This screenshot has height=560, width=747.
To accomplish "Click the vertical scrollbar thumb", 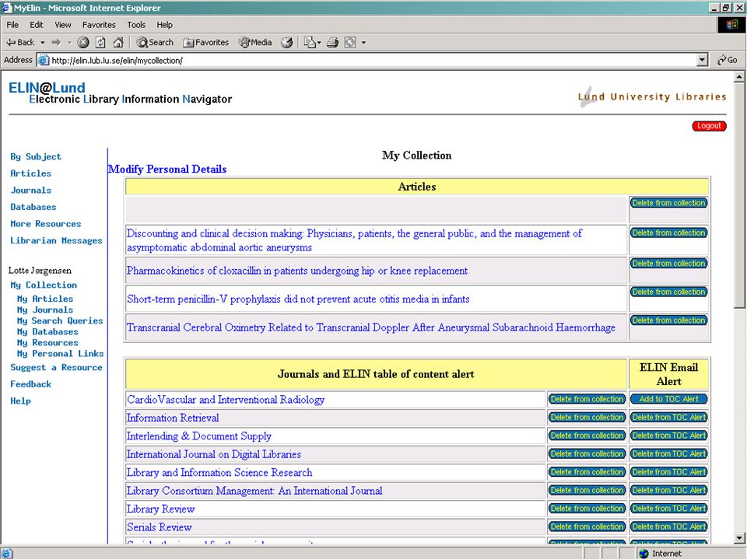I will pyautogui.click(x=739, y=194).
